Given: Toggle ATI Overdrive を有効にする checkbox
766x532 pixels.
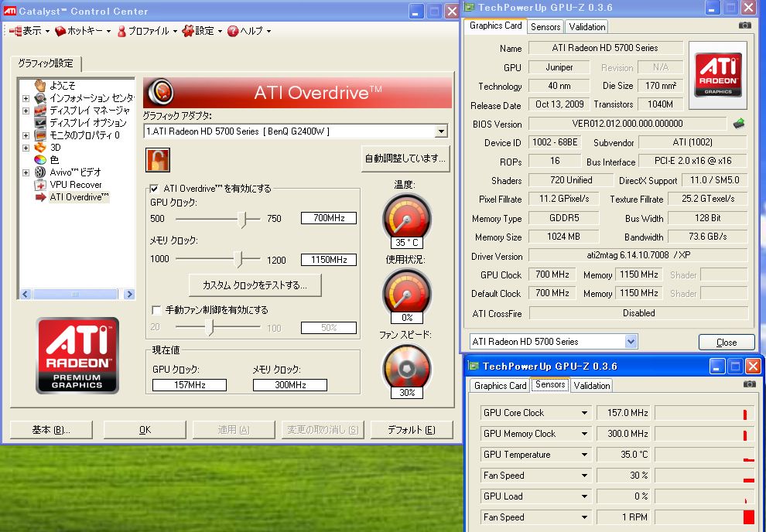Looking at the screenshot, I should click(x=155, y=189).
